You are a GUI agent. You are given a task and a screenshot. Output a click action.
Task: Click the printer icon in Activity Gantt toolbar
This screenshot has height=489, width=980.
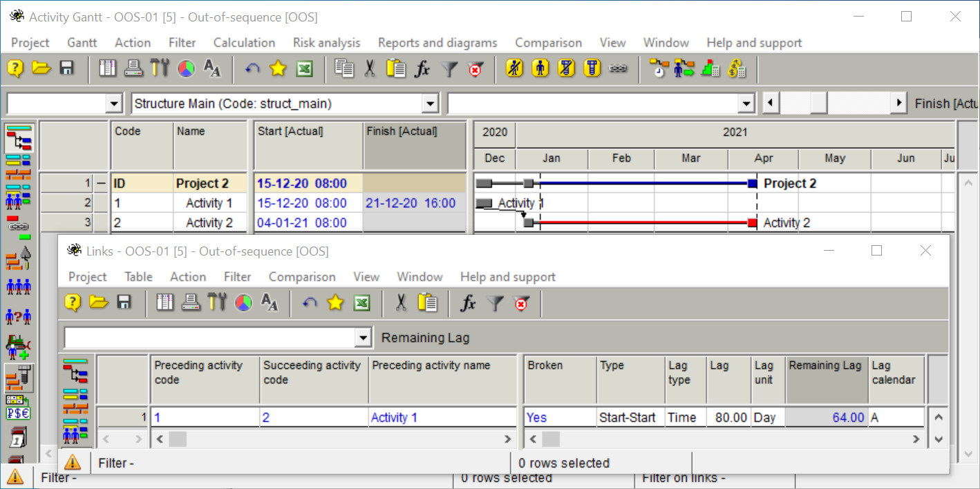point(133,68)
